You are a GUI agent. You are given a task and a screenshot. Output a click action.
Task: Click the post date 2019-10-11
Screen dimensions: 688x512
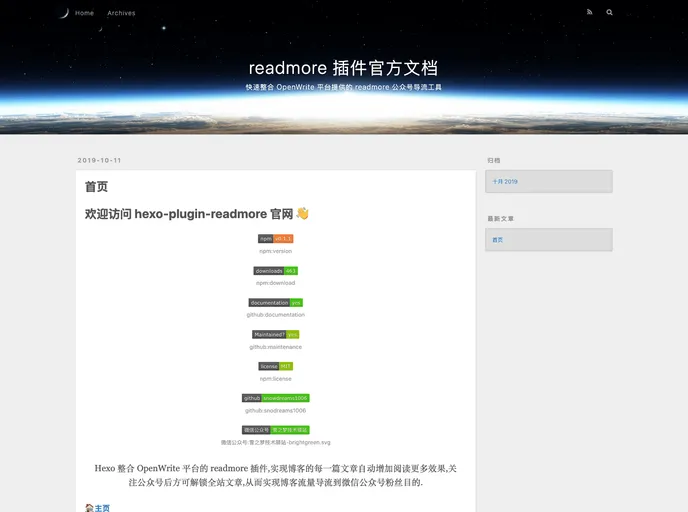pyautogui.click(x=99, y=160)
